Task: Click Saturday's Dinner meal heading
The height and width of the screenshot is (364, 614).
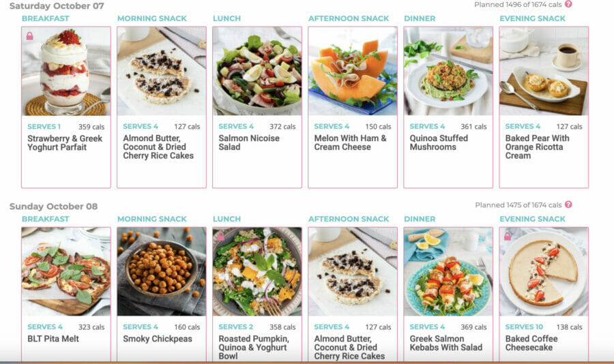Action: [x=420, y=18]
